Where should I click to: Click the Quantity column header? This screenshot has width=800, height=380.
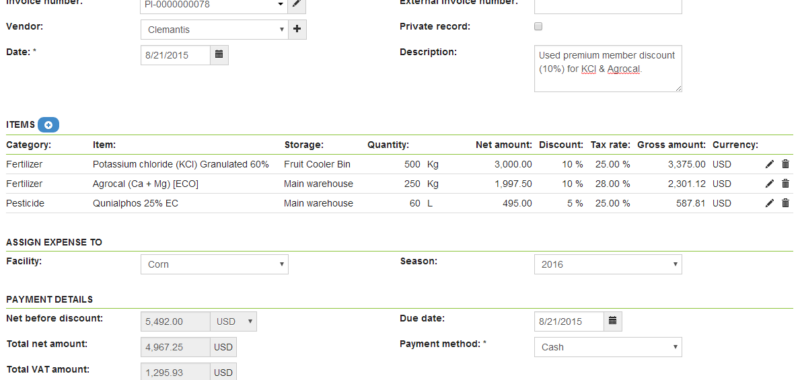388,145
